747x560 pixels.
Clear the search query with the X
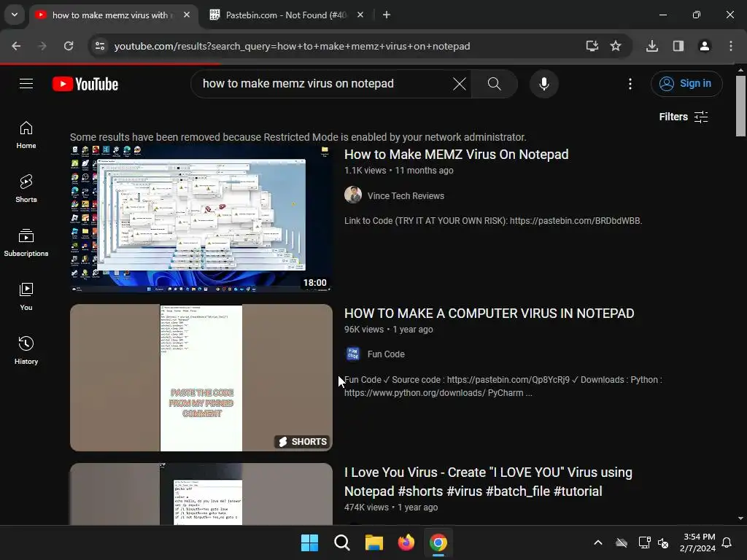tap(460, 84)
